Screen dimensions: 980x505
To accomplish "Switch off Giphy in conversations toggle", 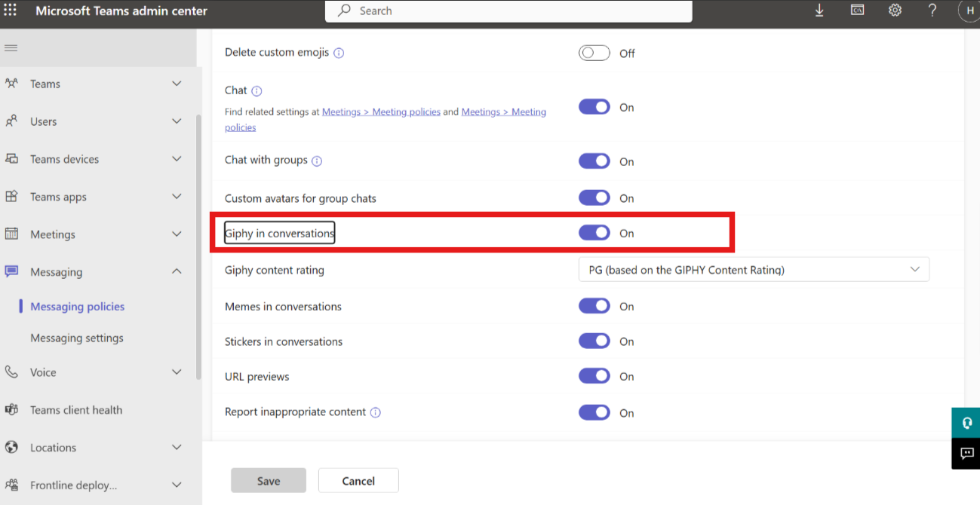I will pos(594,233).
